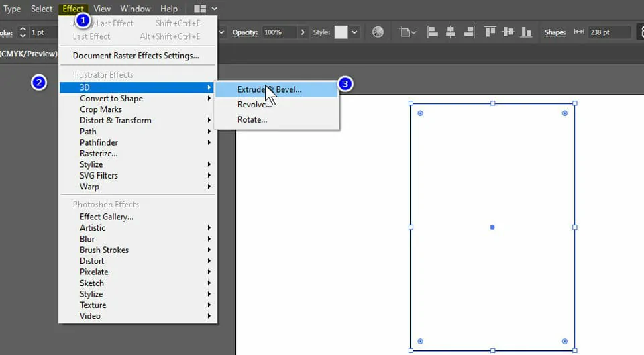Edit the Opacity 100% field
The height and width of the screenshot is (355, 644).
[x=279, y=32]
